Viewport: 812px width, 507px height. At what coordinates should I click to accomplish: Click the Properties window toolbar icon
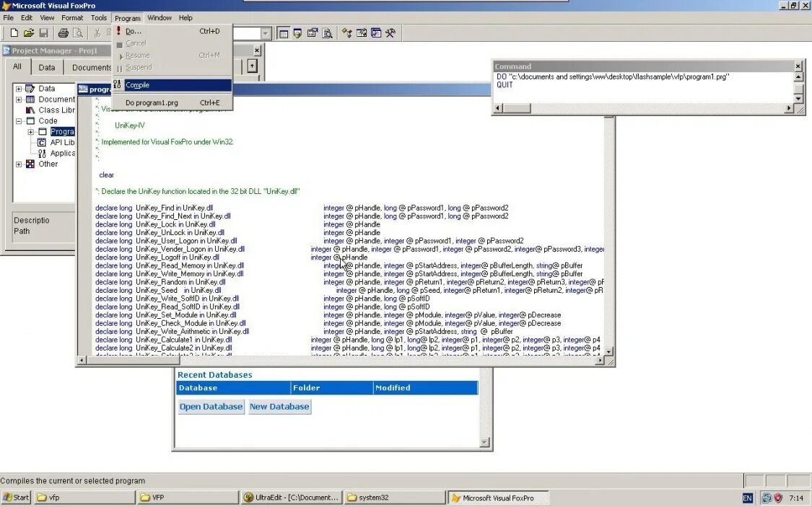[313, 34]
